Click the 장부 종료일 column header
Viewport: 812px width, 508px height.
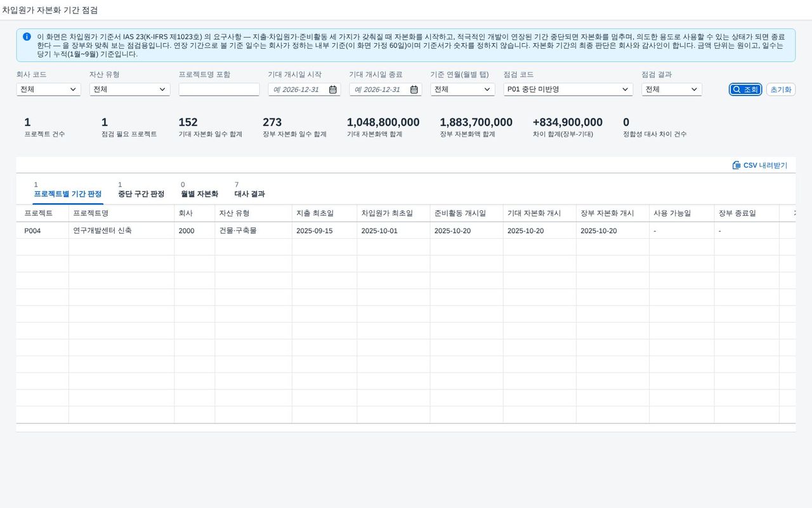(x=747, y=213)
